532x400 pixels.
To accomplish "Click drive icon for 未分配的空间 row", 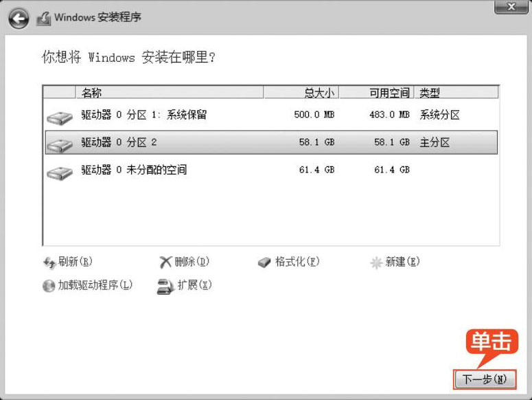I will (60, 173).
